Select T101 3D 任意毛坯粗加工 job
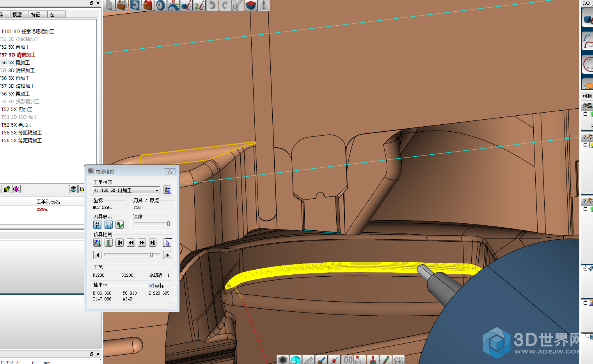This screenshot has width=593, height=364. [x=28, y=31]
